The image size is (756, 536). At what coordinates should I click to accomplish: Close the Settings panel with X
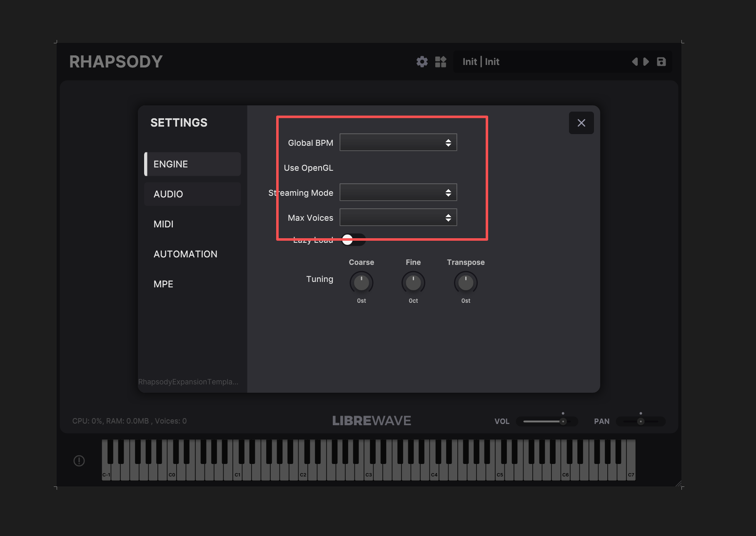click(581, 123)
